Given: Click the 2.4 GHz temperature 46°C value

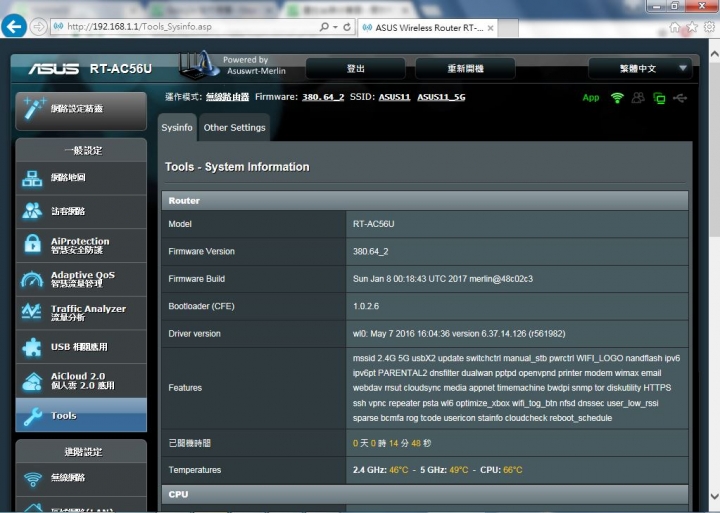Looking at the screenshot, I should (x=399, y=470).
